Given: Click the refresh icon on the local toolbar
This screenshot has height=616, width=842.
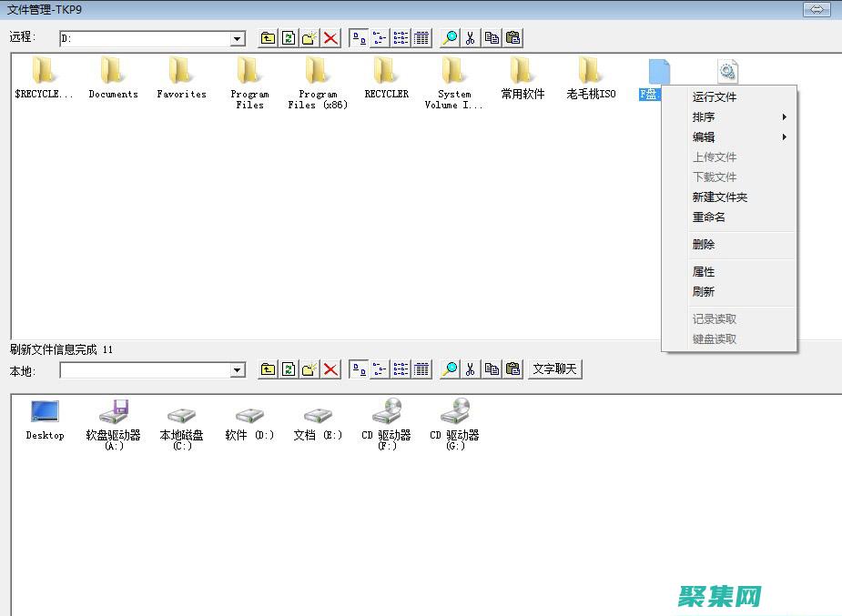Looking at the screenshot, I should coord(289,369).
